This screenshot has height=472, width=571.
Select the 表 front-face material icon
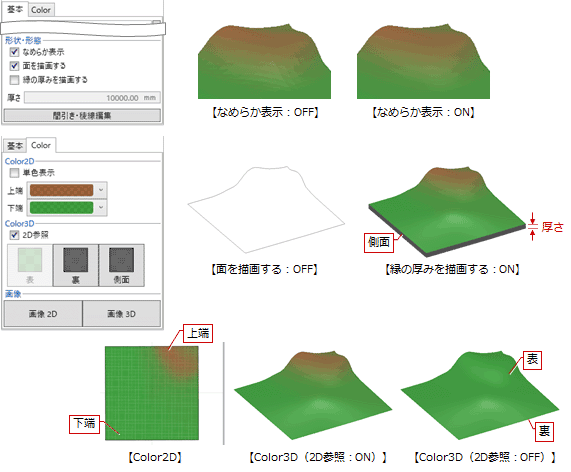[x=30, y=266]
